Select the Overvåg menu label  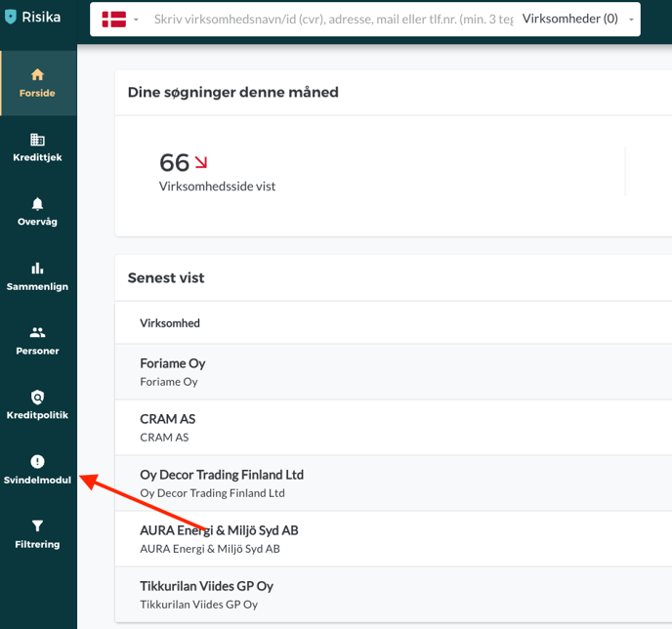37,222
